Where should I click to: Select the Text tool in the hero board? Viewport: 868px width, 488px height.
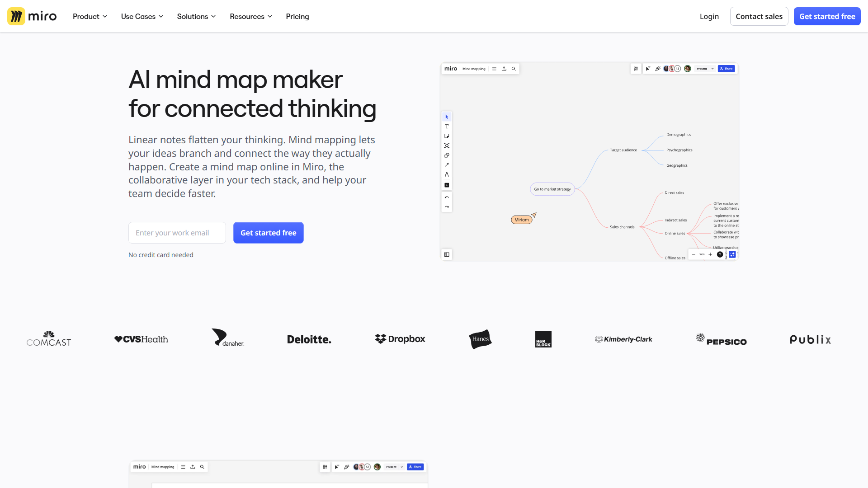447,127
